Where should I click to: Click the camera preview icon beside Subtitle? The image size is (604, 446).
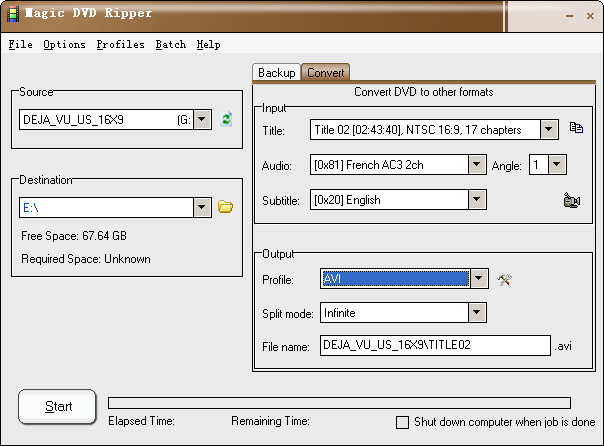point(572,200)
